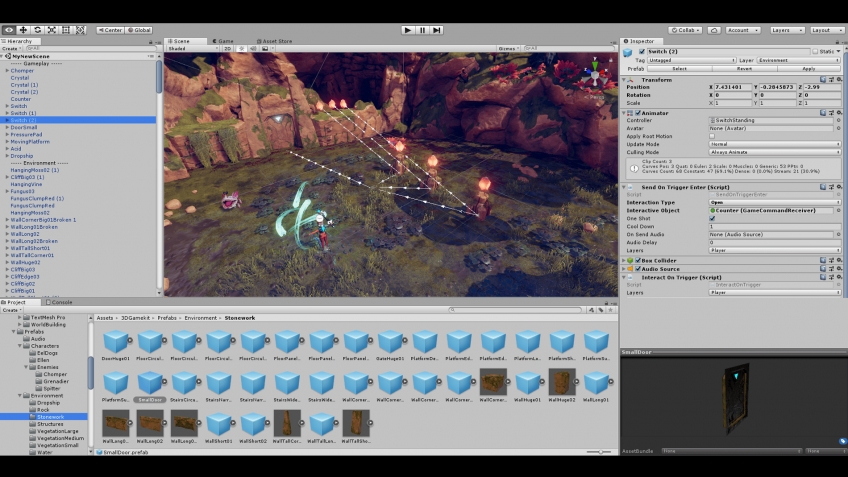Adjust the Project thumbnail size slider
Viewport: 848px width, 477px height.
pyautogui.click(x=599, y=452)
